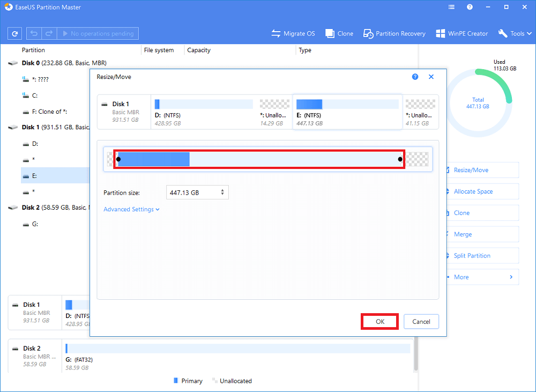
Task: Click Allocate Space in the right panel
Action: (x=482, y=191)
